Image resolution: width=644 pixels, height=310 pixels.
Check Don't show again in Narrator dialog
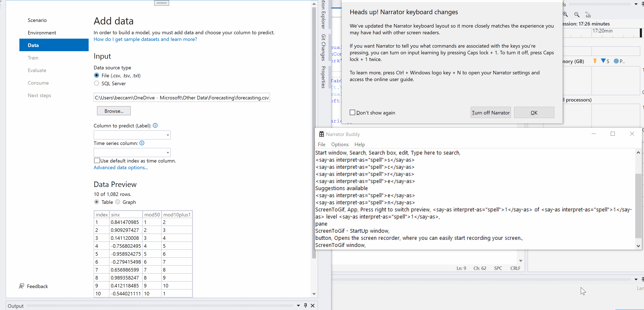(352, 112)
